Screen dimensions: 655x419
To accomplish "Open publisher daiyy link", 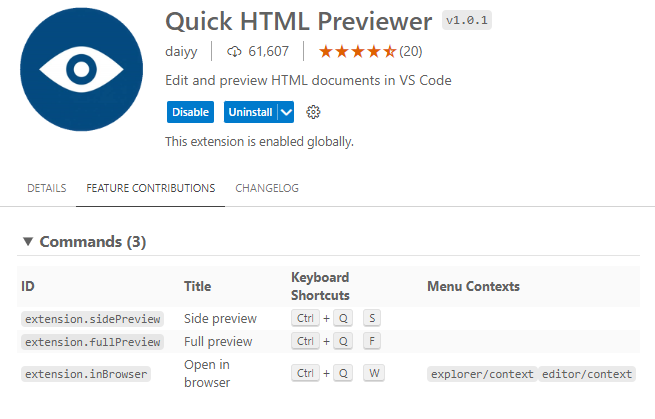I will click(x=181, y=51).
